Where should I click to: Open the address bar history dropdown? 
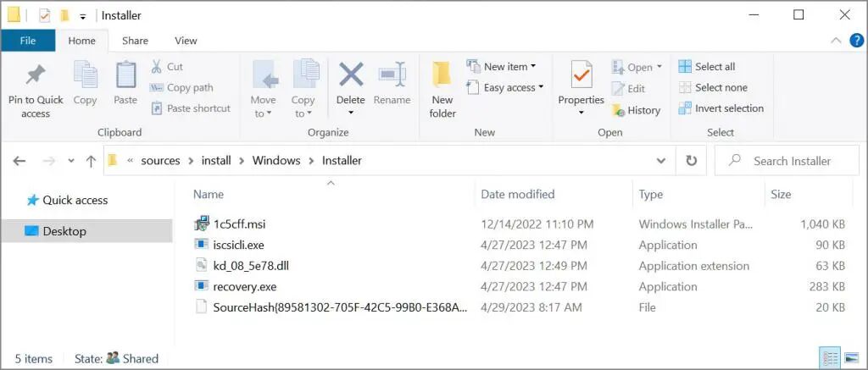point(661,161)
